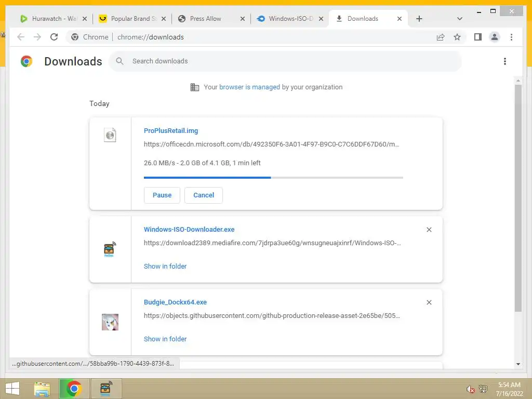Click the scrollbar down arrow

point(518,364)
